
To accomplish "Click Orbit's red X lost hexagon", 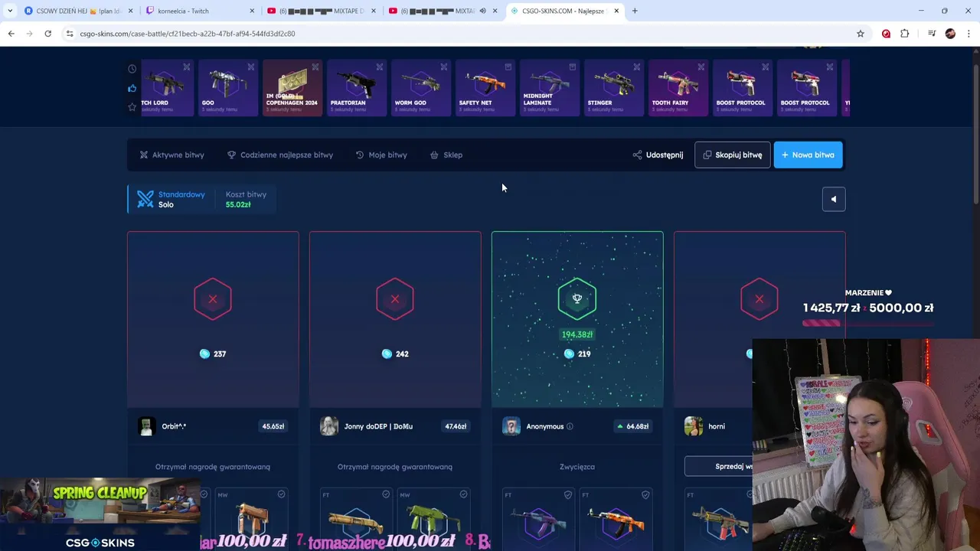I will (x=213, y=299).
